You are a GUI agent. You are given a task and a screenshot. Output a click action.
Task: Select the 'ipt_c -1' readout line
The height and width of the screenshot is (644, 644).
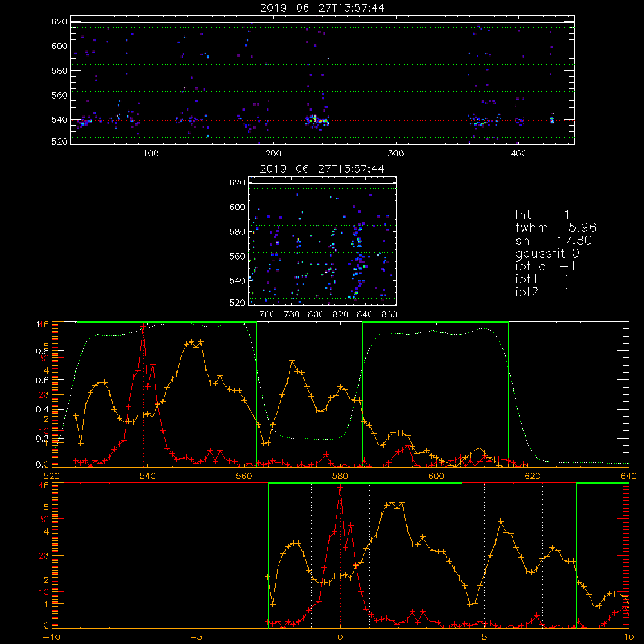point(545,267)
